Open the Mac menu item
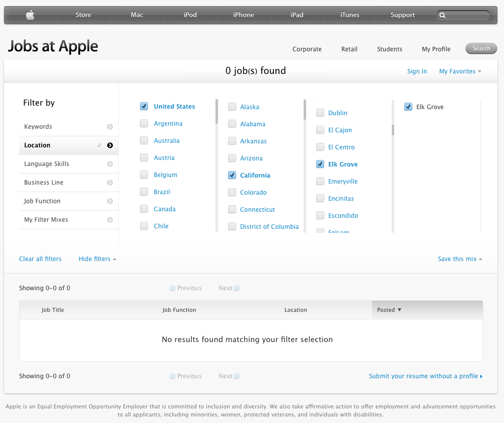The height and width of the screenshot is (423, 504). pos(137,15)
